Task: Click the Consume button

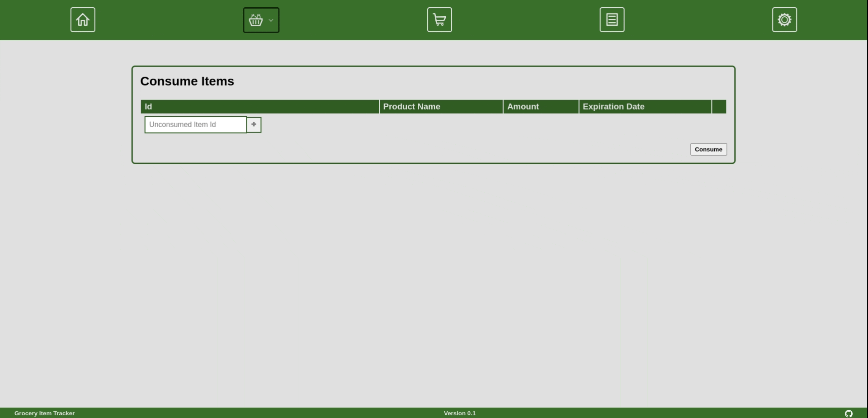Action: click(708, 150)
